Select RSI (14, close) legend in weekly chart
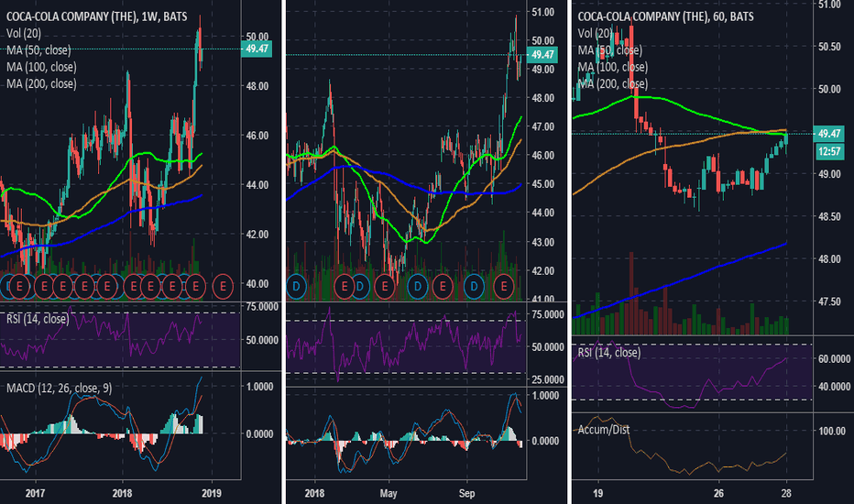The height and width of the screenshot is (504, 854). click(x=38, y=319)
